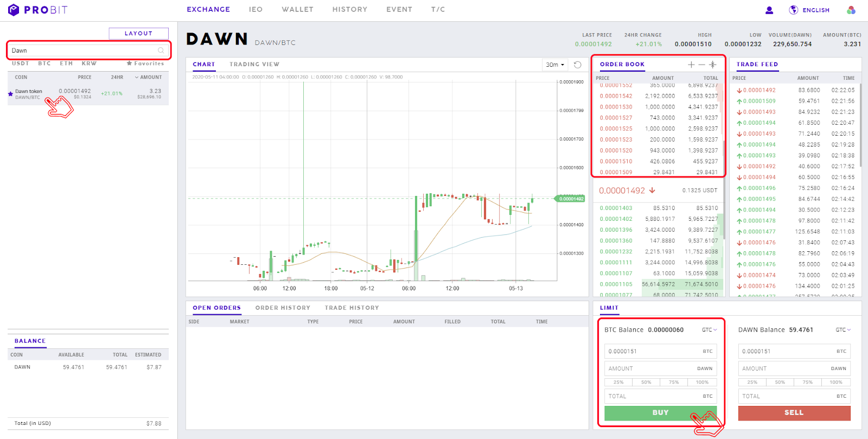The height and width of the screenshot is (439, 868).
Task: Open the user account profile icon
Action: point(769,10)
